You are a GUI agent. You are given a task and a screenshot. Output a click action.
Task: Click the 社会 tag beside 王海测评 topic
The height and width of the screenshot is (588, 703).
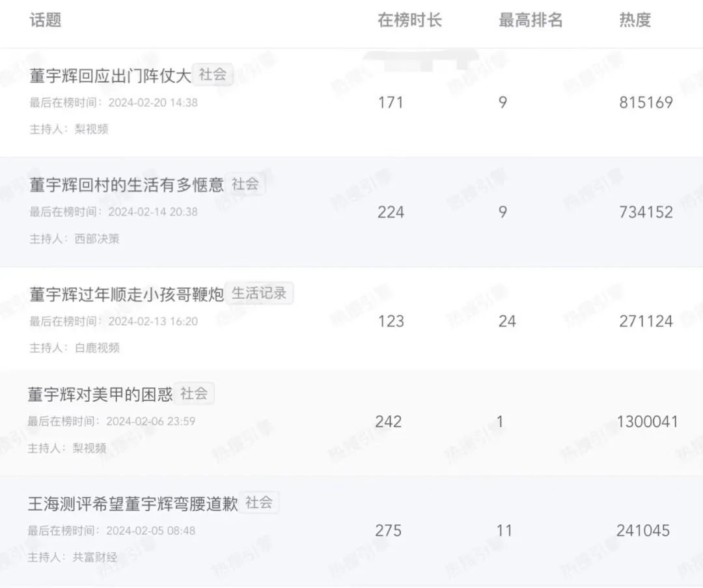pos(259,502)
